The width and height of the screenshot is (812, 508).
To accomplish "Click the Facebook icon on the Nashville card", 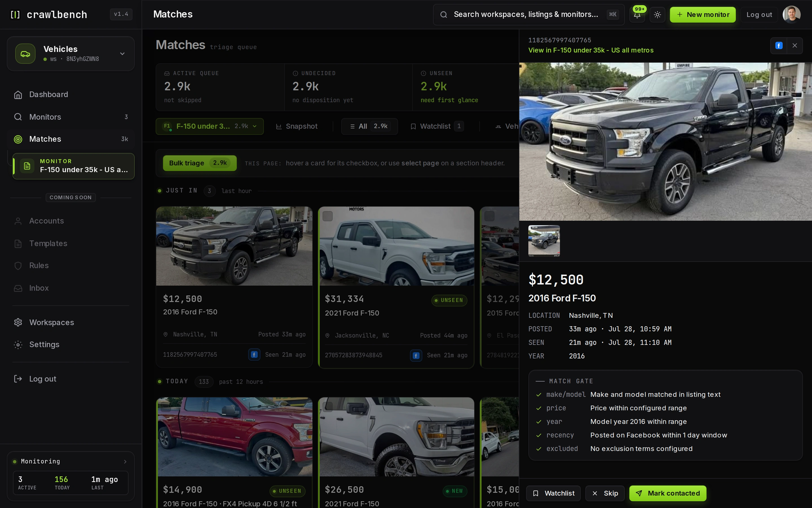I will 254,354.
